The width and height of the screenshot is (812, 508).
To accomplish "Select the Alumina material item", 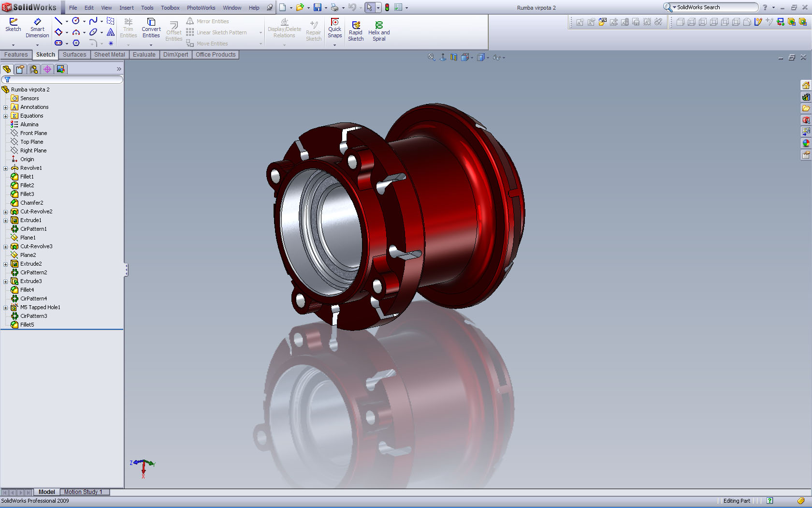I will (x=29, y=124).
